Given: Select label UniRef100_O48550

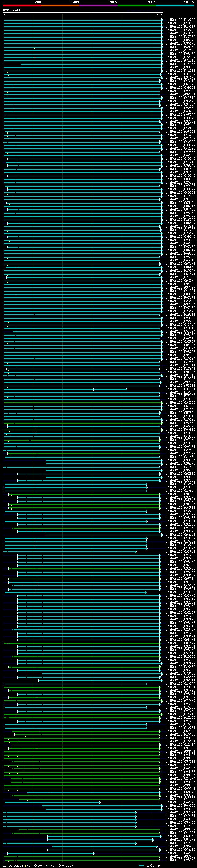Looking at the screenshot, I should (x=180, y=436).
